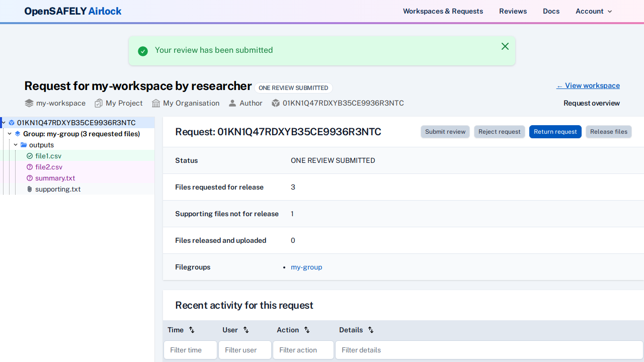Click the Author person icon
The image size is (644, 362).
(x=232, y=103)
